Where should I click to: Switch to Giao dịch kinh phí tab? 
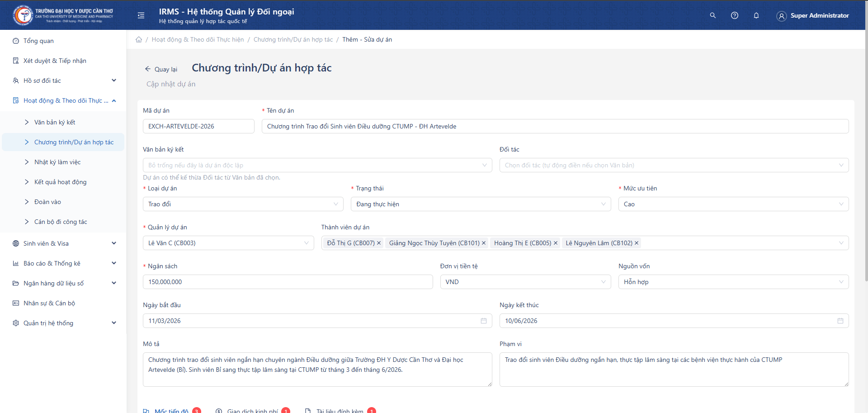pyautogui.click(x=252, y=411)
